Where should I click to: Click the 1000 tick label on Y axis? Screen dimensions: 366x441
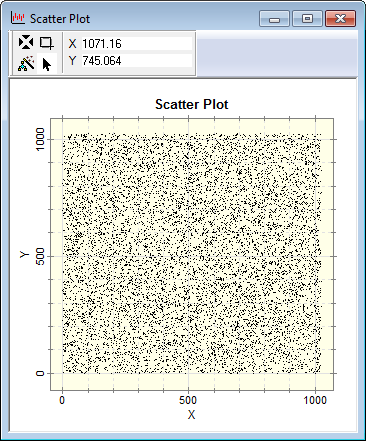click(40, 139)
